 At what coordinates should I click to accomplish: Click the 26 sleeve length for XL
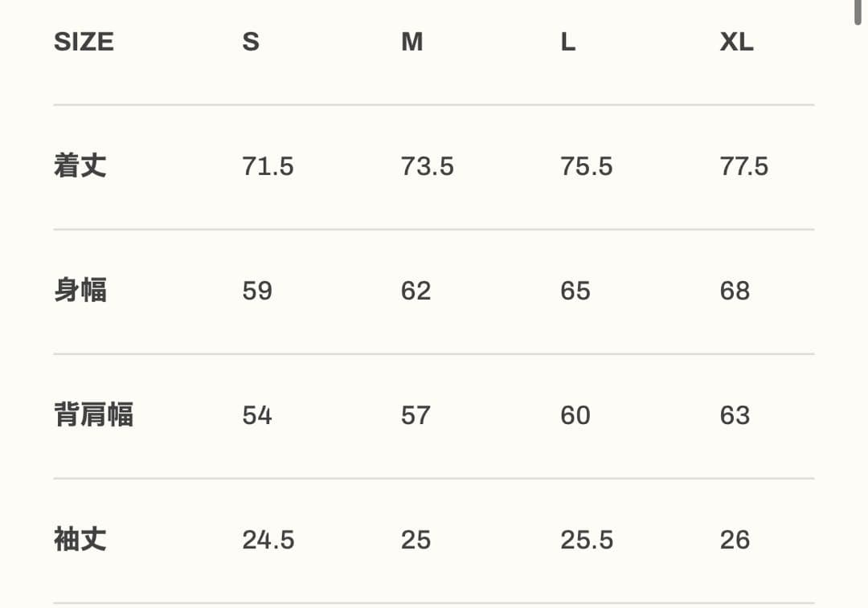tap(735, 540)
